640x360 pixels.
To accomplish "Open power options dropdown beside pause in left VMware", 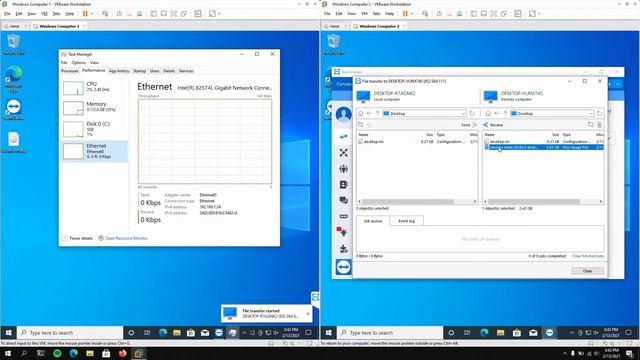I will [x=92, y=13].
